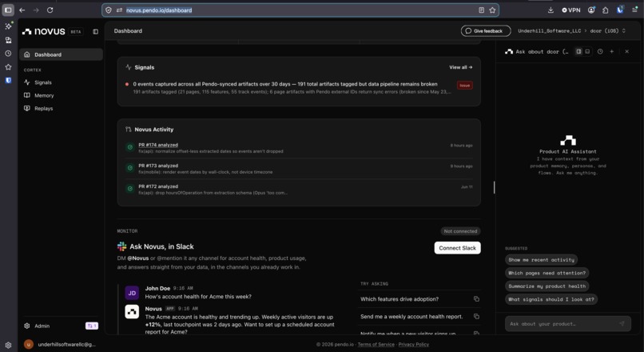Open Dashboard in the left navigation
This screenshot has height=352, width=644.
[x=61, y=54]
